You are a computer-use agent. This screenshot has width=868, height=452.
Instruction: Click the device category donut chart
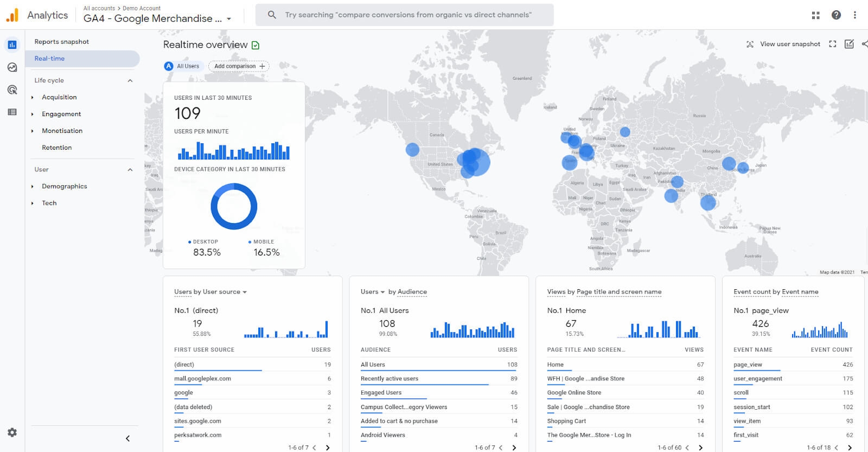coord(234,206)
